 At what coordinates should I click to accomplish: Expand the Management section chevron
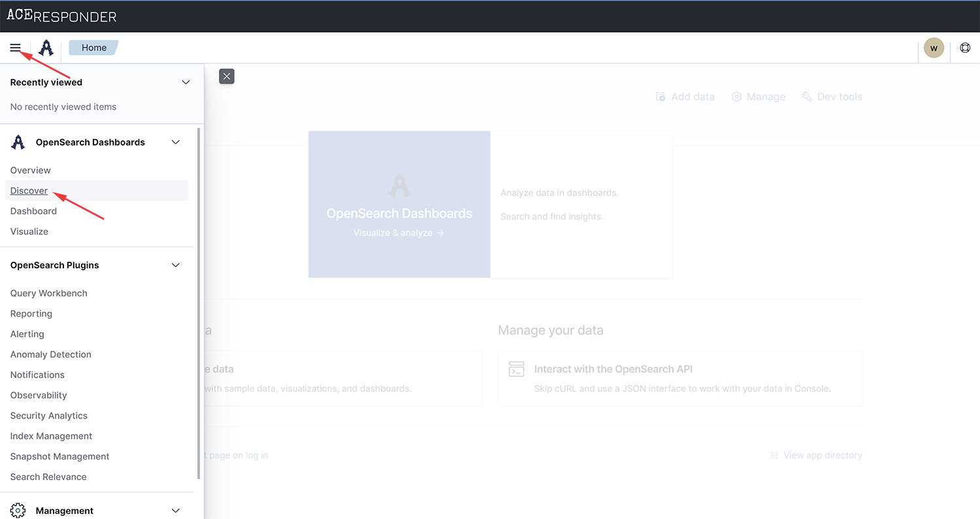tap(176, 511)
